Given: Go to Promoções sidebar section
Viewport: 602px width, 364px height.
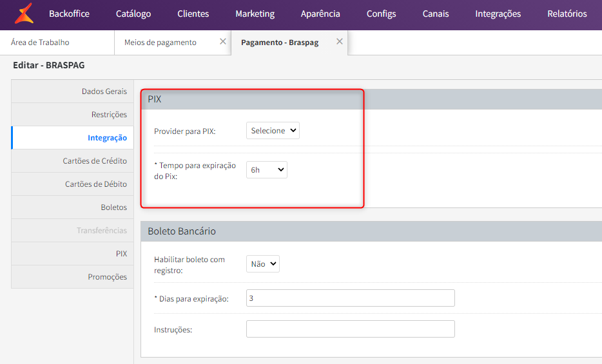Looking at the screenshot, I should coord(73,277).
